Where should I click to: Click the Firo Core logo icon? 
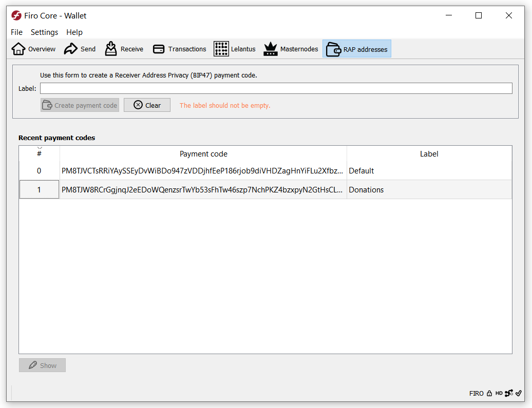point(16,15)
